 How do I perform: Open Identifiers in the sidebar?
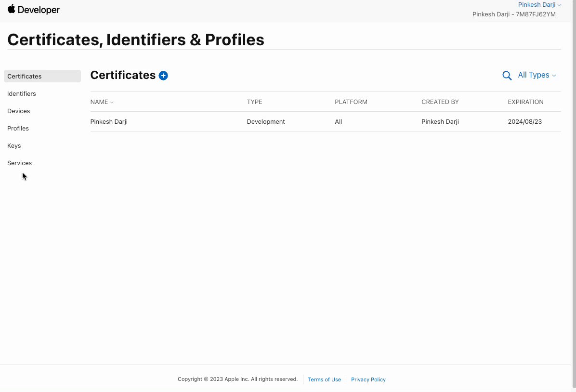click(x=22, y=93)
